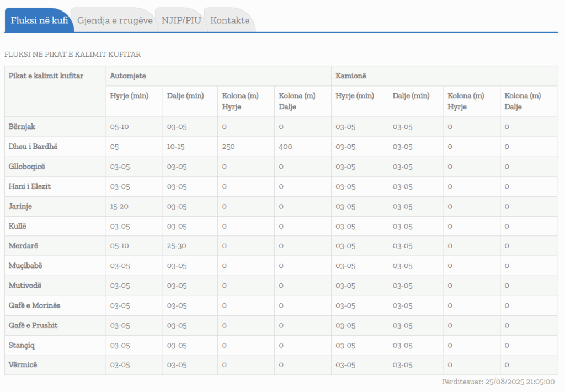
Task: Open the Gjendja e rrugëve tab
Action: point(115,20)
